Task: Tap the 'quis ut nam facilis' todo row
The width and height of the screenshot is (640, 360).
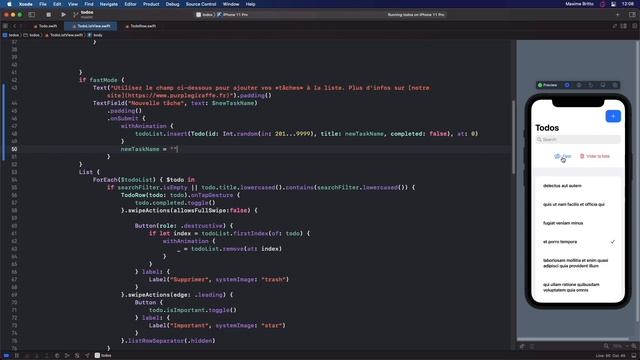Action: tap(578, 204)
